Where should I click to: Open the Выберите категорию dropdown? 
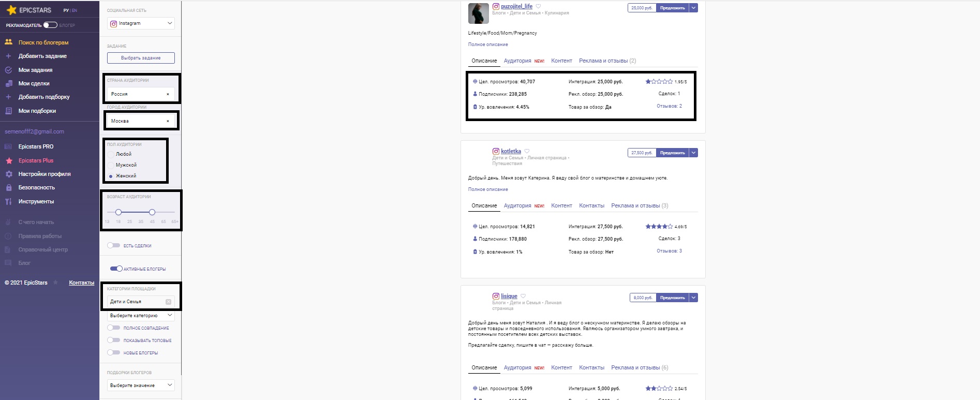[x=141, y=316]
